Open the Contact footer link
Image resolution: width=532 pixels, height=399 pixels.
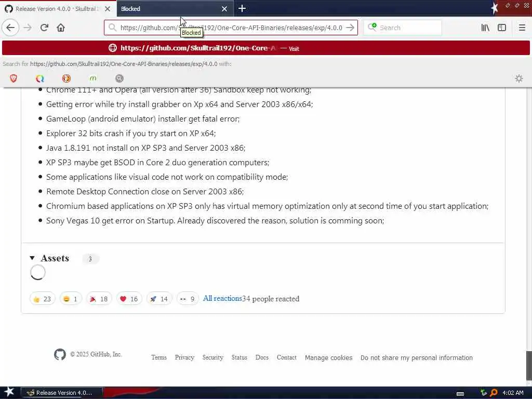(x=287, y=357)
